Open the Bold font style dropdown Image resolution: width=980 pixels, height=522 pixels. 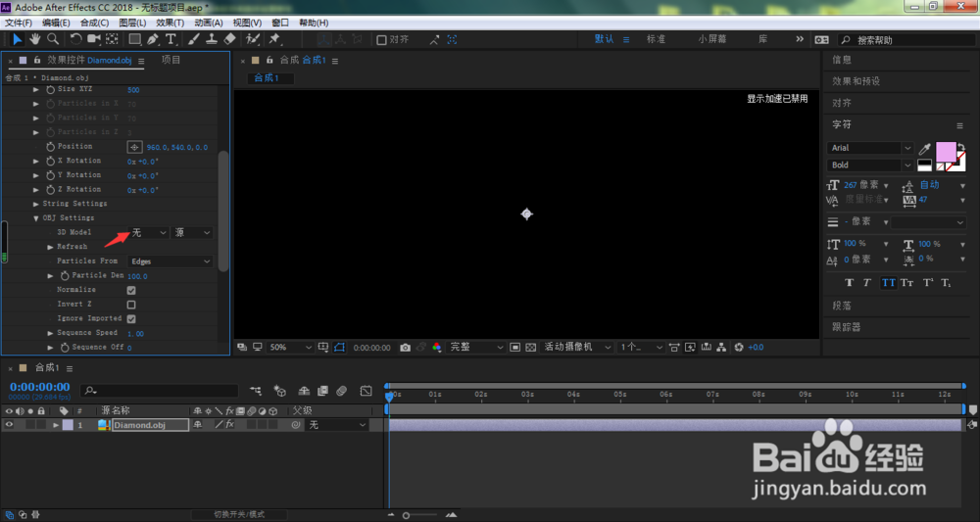tap(870, 165)
